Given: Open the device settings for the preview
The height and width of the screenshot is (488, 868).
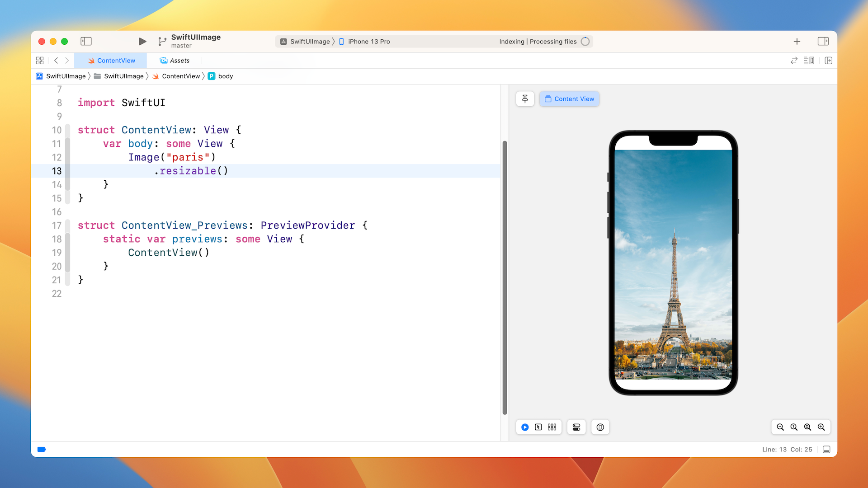Looking at the screenshot, I should (576, 427).
